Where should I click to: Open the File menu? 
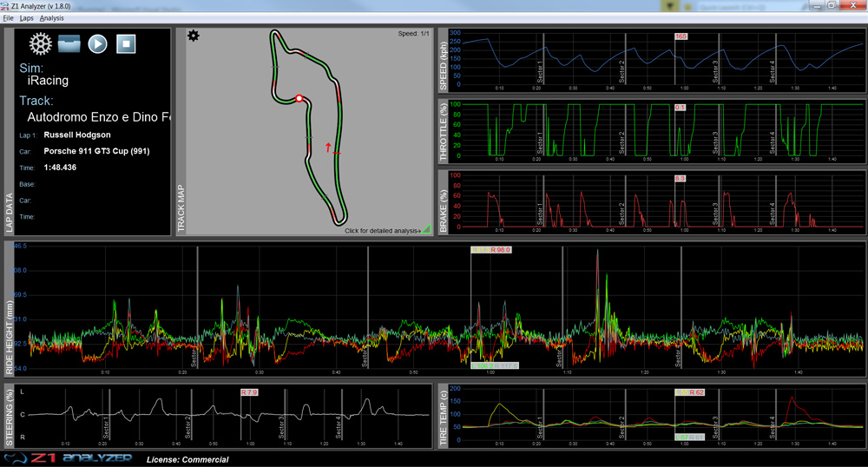pyautogui.click(x=9, y=18)
